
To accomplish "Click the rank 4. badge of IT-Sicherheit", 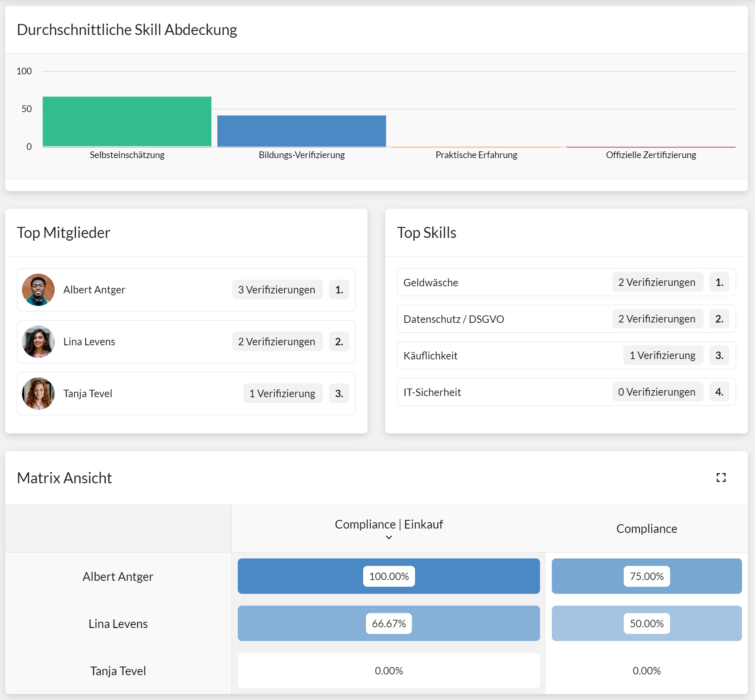I will click(x=719, y=392).
